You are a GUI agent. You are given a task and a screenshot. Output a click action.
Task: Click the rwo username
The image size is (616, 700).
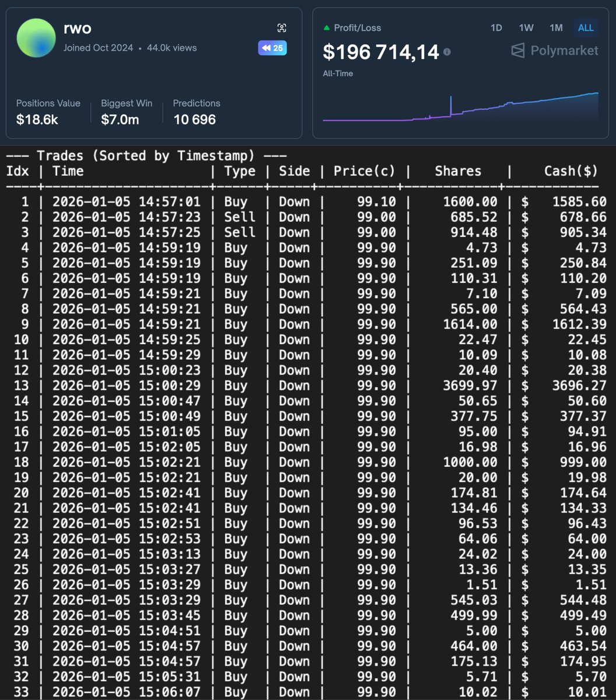(x=77, y=28)
